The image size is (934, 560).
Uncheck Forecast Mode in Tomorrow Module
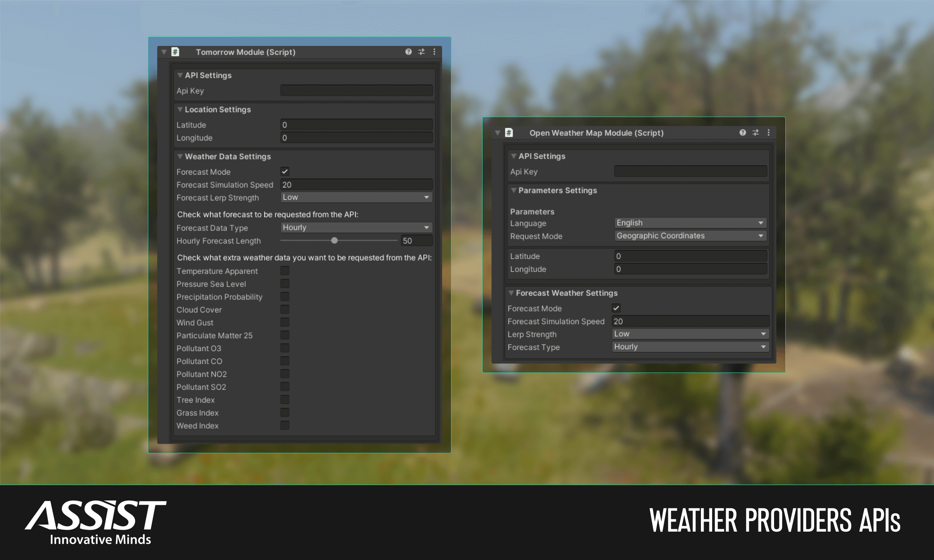285,171
